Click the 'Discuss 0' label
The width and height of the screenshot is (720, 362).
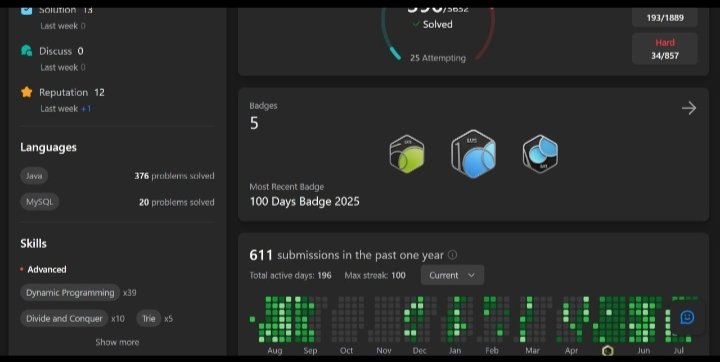point(61,51)
